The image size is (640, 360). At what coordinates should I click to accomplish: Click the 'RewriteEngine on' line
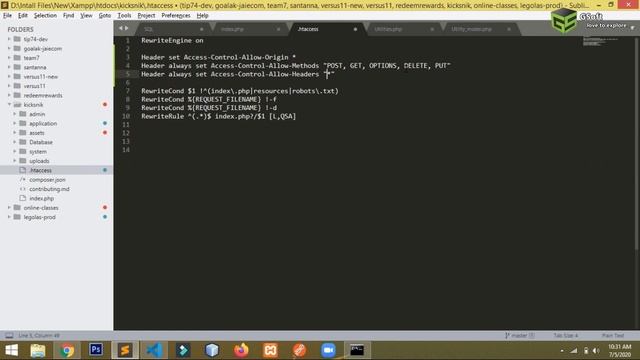tap(172, 40)
